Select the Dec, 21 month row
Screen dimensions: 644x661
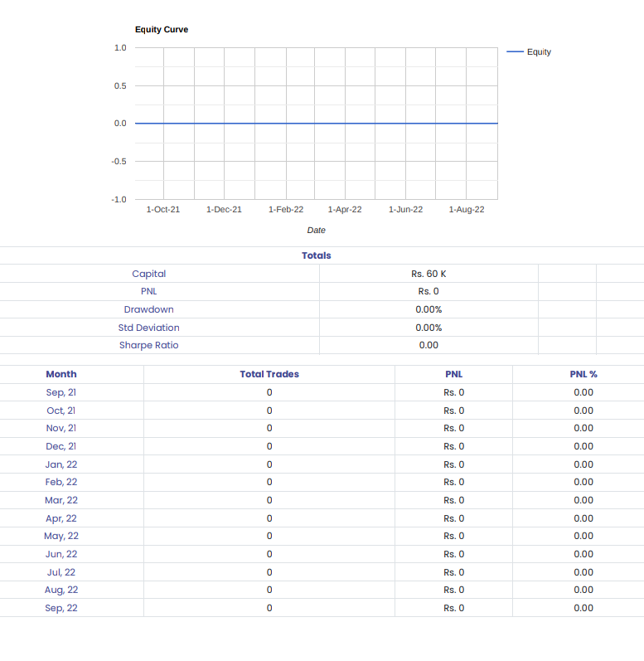coord(322,446)
